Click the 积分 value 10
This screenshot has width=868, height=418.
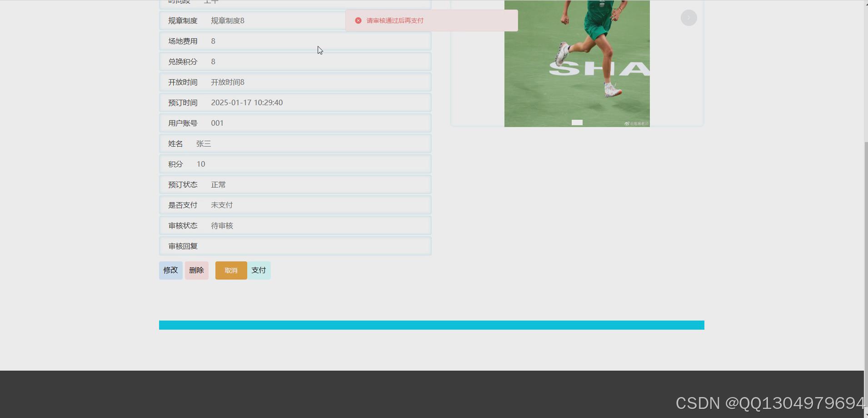(x=201, y=164)
